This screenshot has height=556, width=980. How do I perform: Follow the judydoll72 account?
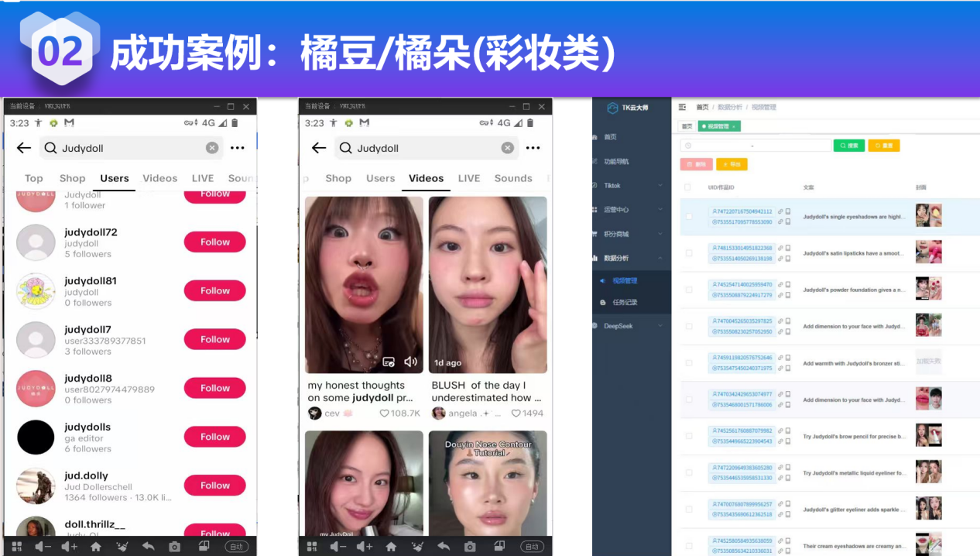[x=214, y=242]
